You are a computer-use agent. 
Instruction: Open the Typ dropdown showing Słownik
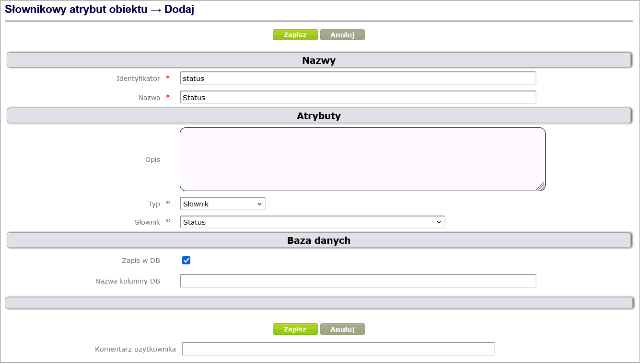[x=222, y=204]
